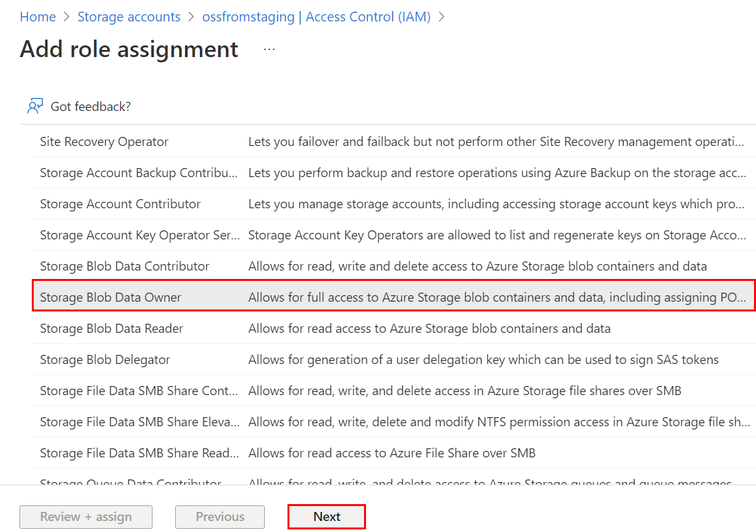Open the ellipsis more options menu
This screenshot has height=532, width=756.
pyautogui.click(x=269, y=49)
